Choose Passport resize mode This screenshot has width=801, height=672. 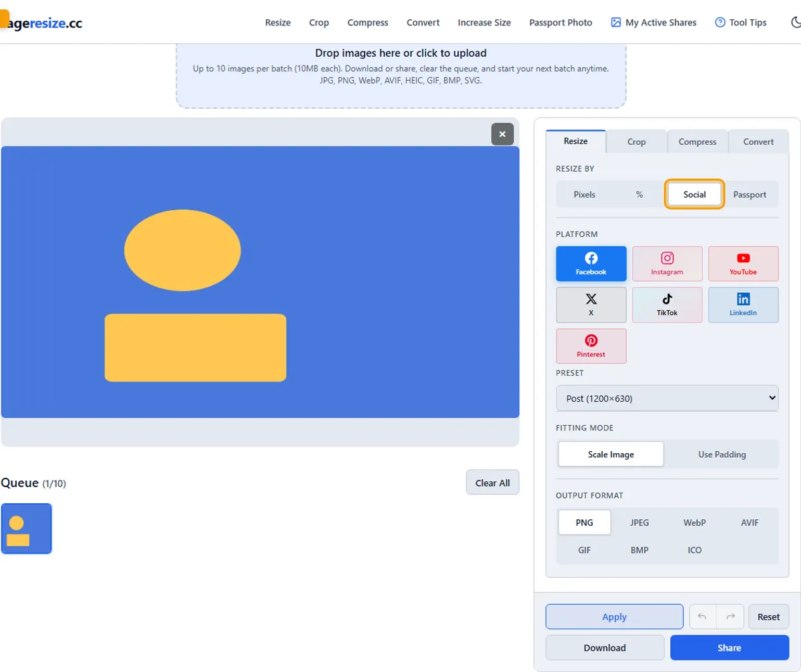(750, 194)
